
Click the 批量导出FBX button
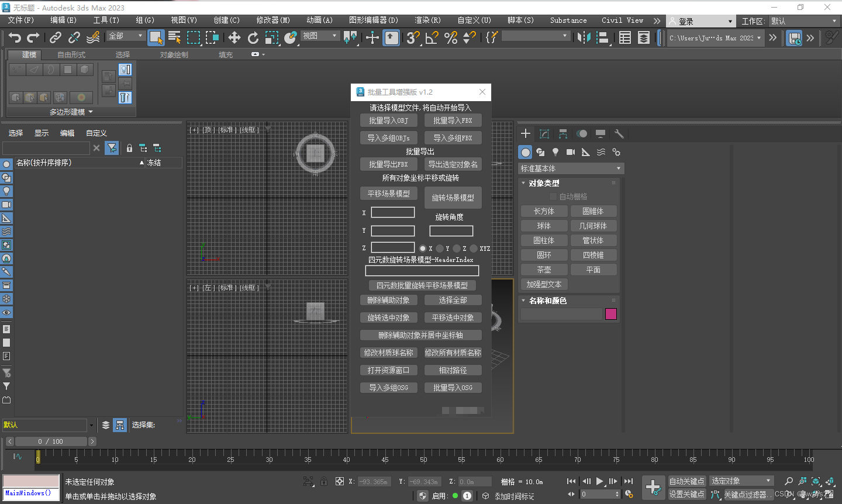pos(388,164)
